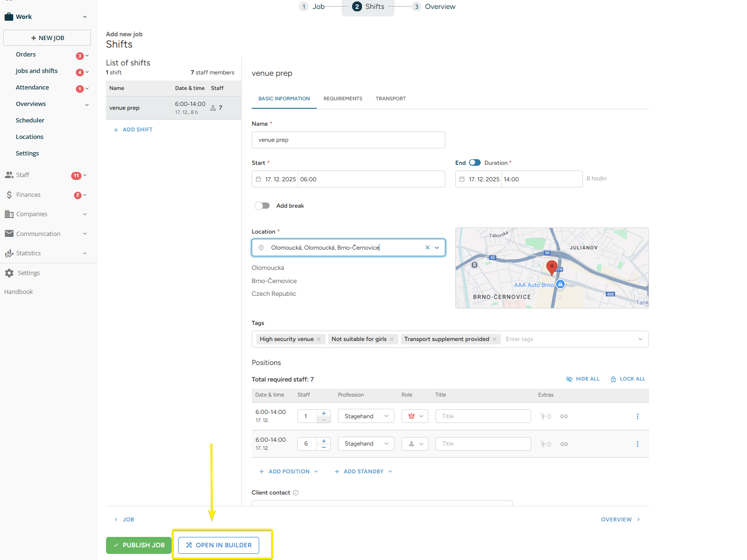Open Profession dropdown in first position row
Screen dimensions: 747x560
(x=366, y=416)
